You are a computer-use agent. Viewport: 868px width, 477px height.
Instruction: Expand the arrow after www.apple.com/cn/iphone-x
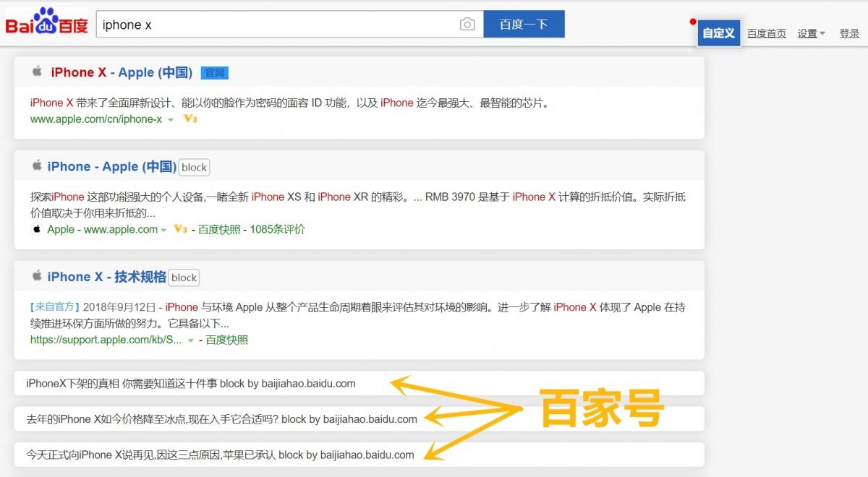click(x=171, y=120)
